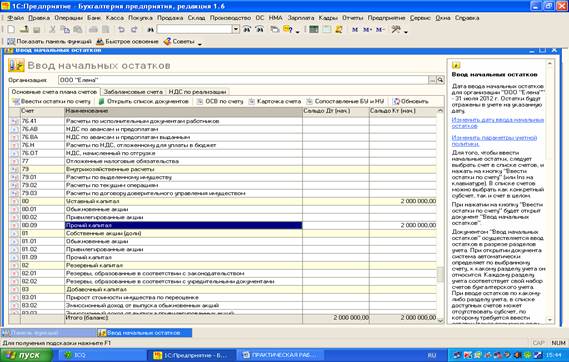Select row 80 Уставный капитал

coord(223,201)
